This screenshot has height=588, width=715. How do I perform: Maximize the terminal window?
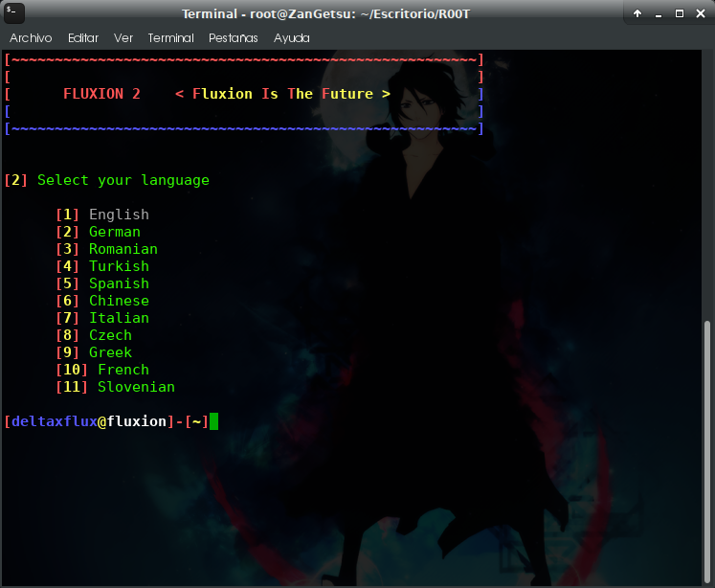point(680,13)
